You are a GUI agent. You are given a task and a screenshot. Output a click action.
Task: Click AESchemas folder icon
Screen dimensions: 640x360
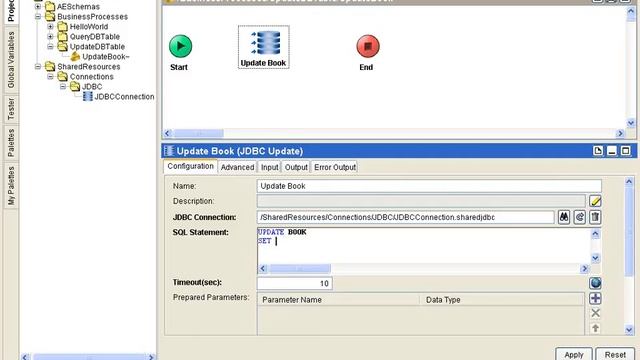pos(50,6)
